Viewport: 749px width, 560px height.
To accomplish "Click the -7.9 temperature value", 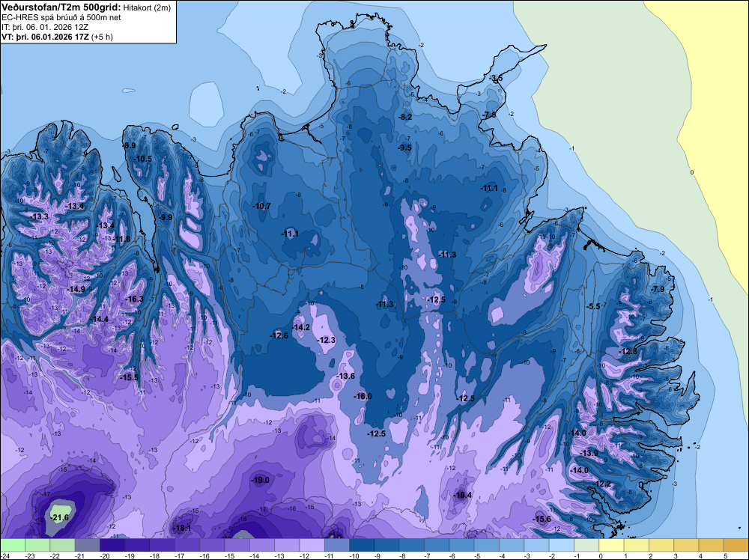I will [658, 289].
